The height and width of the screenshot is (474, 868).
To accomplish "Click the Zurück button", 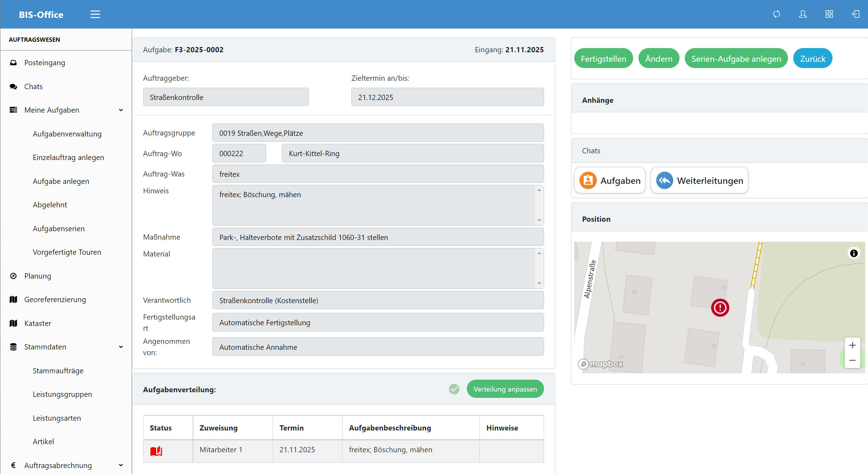I will pyautogui.click(x=813, y=58).
